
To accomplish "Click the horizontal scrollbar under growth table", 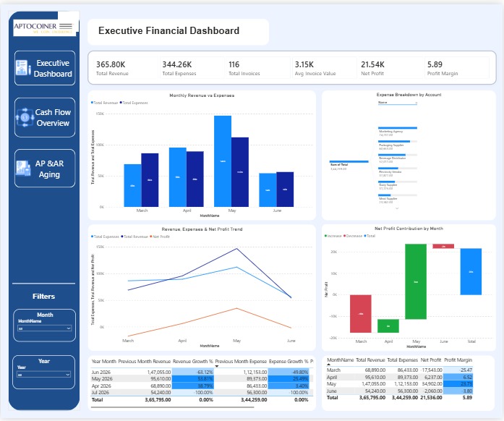I will coord(172,407).
